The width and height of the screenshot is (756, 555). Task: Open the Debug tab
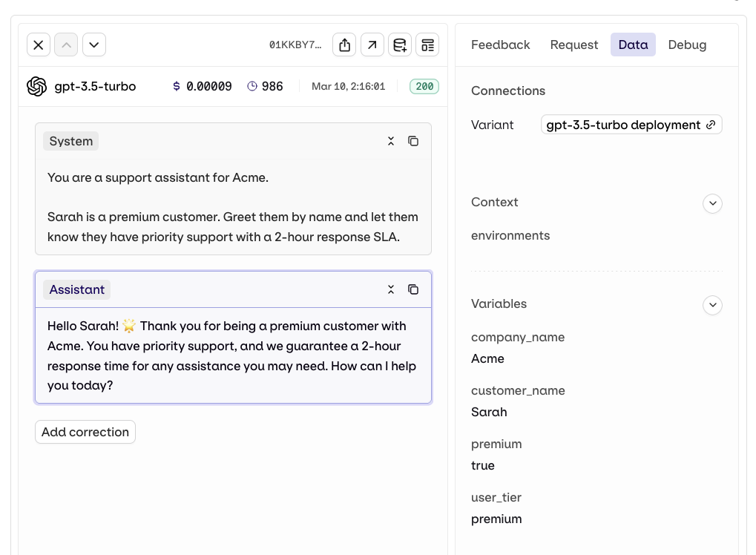click(x=687, y=45)
